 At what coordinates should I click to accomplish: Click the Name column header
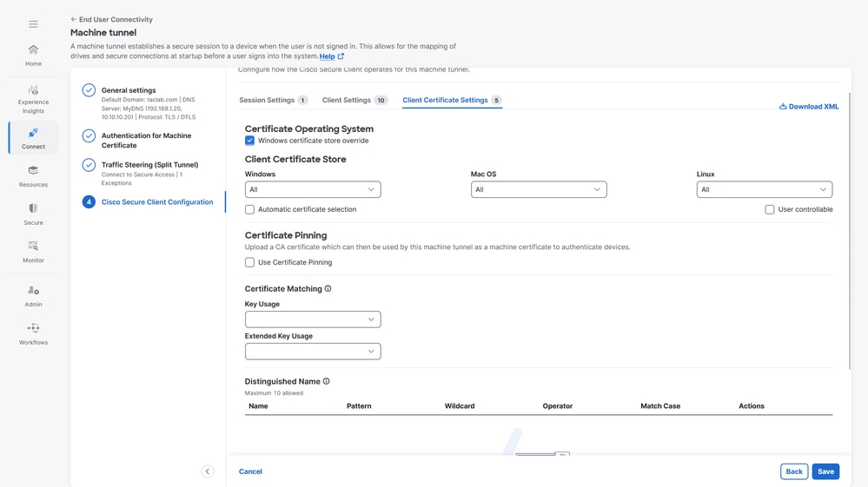[x=258, y=405]
